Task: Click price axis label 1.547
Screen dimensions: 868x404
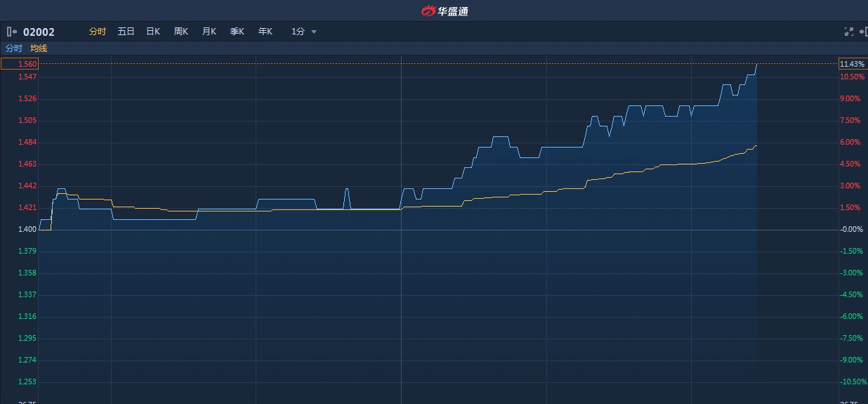Action: coord(27,77)
